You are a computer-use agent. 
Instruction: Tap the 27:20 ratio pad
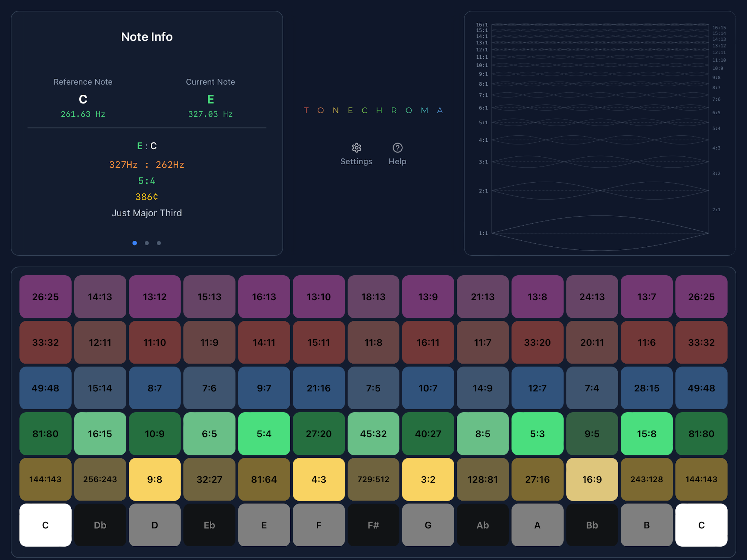319,433
